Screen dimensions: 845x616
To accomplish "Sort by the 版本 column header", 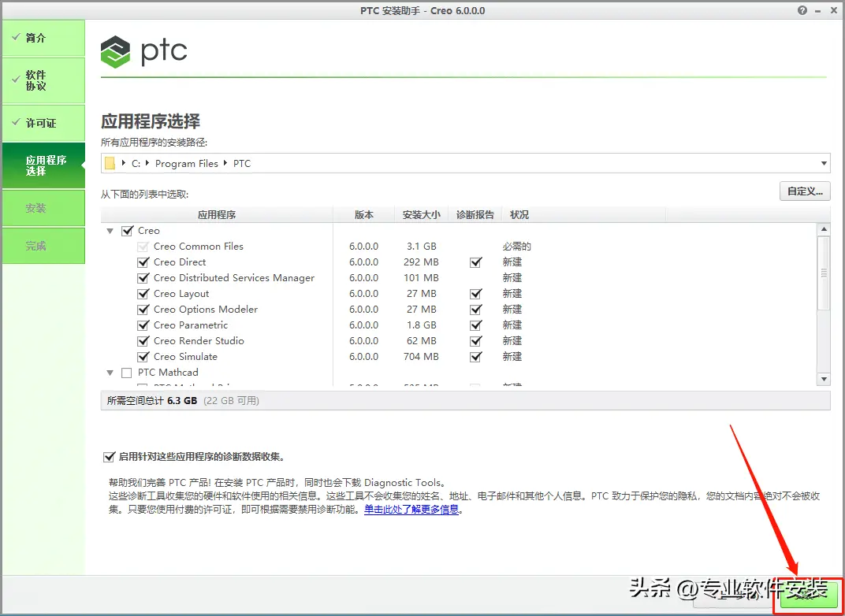I will pos(363,215).
